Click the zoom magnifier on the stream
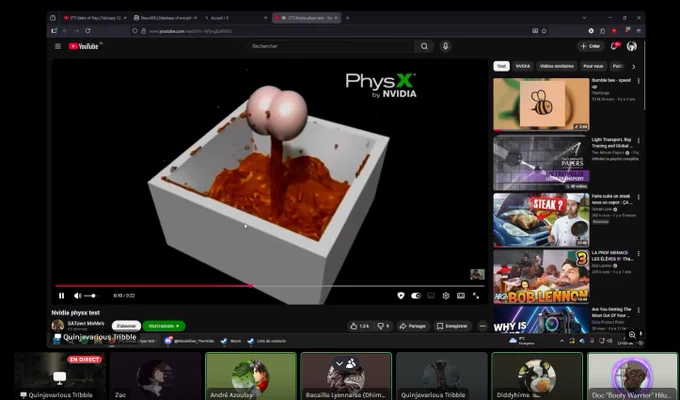680x400 pixels. click(632, 334)
